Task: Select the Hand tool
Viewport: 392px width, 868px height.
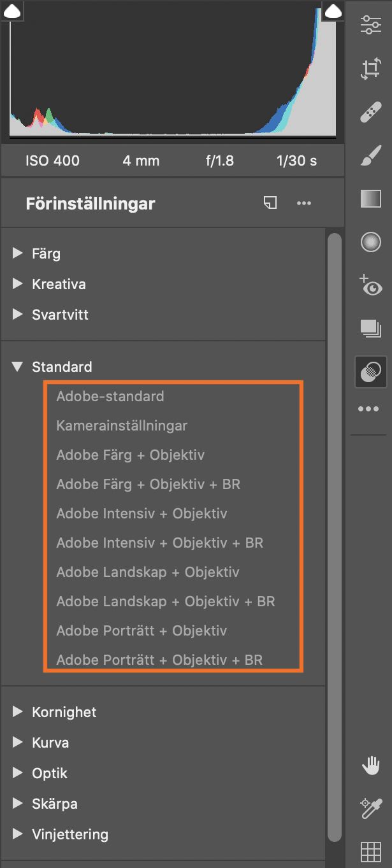Action: 370,764
